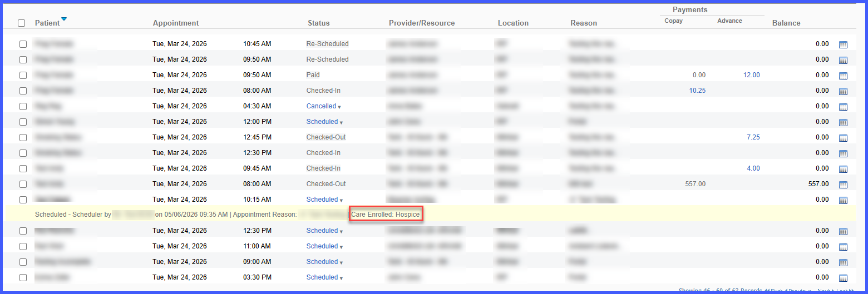The width and height of the screenshot is (868, 294).
Task: Select checkbox of the 11:00 AM Scheduled row
Action: (x=23, y=246)
